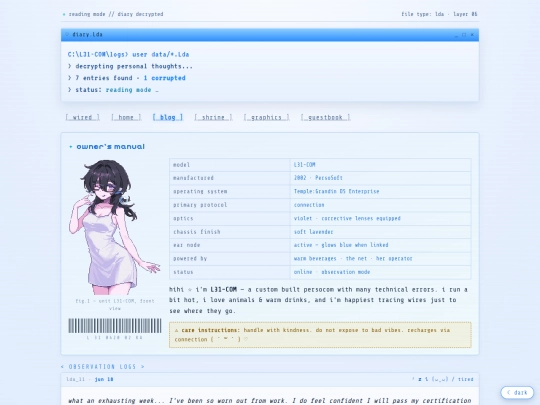Click the care instructions warning box

coord(320,335)
